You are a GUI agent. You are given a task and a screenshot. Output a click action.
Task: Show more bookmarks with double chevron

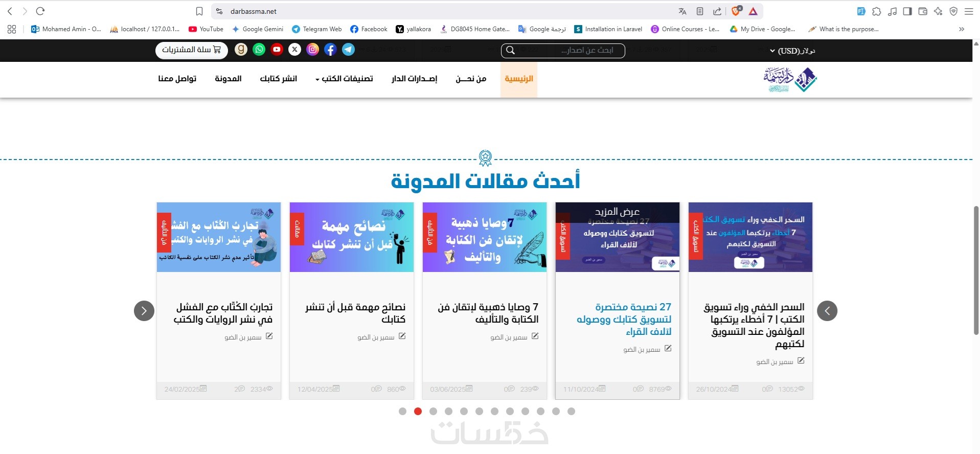[962, 29]
